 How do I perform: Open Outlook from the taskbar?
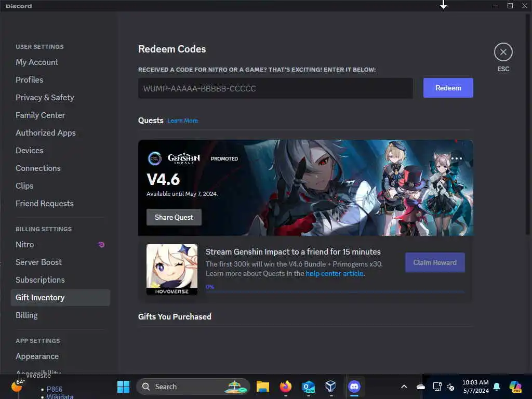coord(309,387)
